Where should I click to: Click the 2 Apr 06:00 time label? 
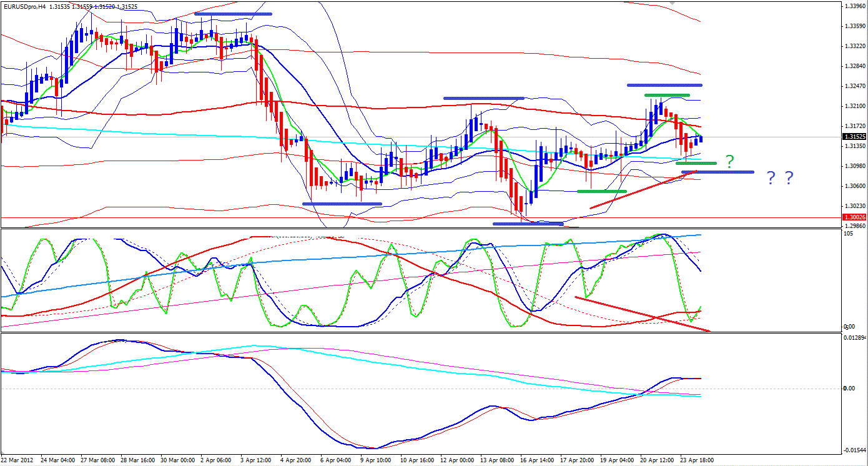pos(217,460)
